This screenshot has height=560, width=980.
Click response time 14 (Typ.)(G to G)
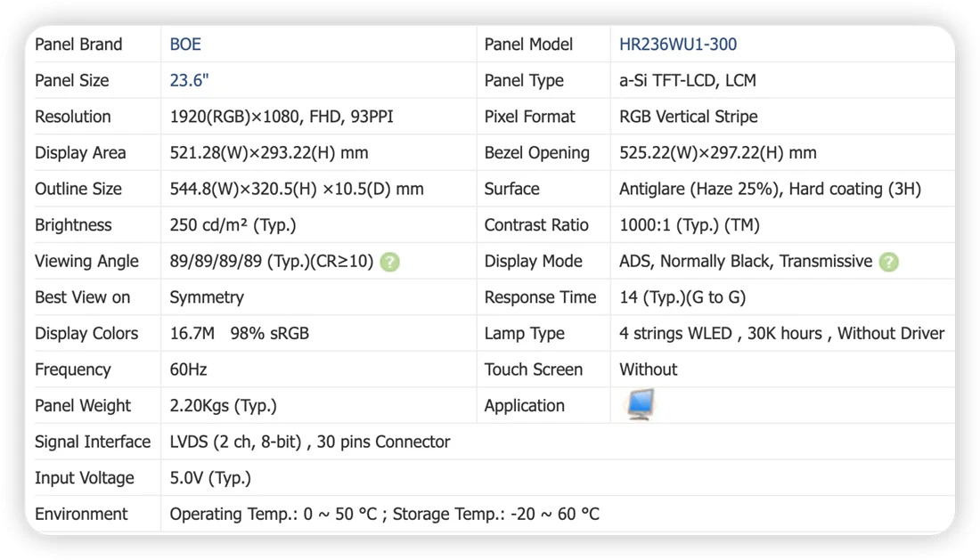pyautogui.click(x=682, y=297)
